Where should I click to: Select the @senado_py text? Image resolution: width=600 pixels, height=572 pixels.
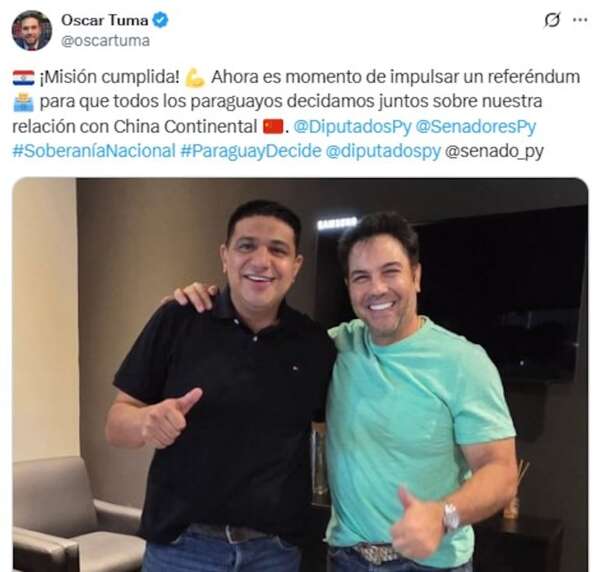pos(494,151)
